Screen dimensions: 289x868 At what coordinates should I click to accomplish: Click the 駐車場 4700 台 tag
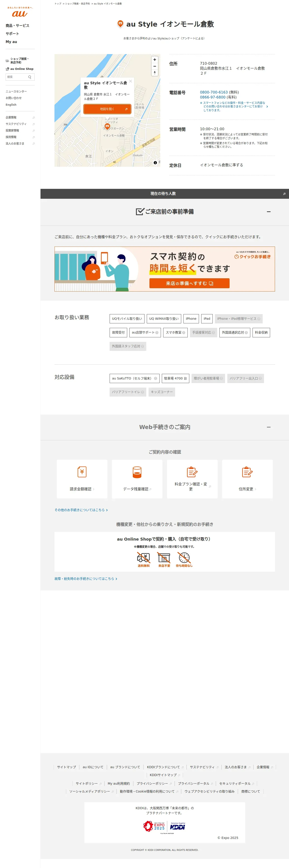tap(175, 378)
